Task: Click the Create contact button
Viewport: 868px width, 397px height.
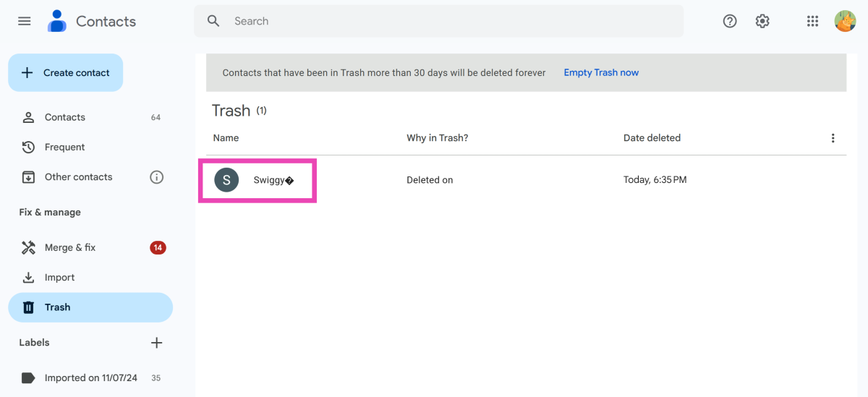Action: (66, 73)
